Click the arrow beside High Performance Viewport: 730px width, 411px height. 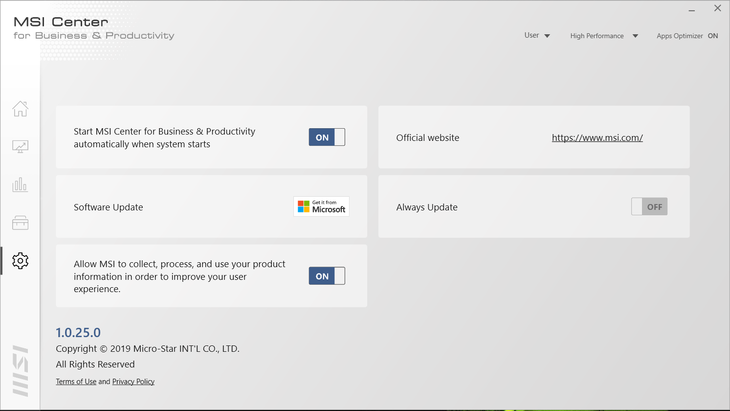pos(634,36)
